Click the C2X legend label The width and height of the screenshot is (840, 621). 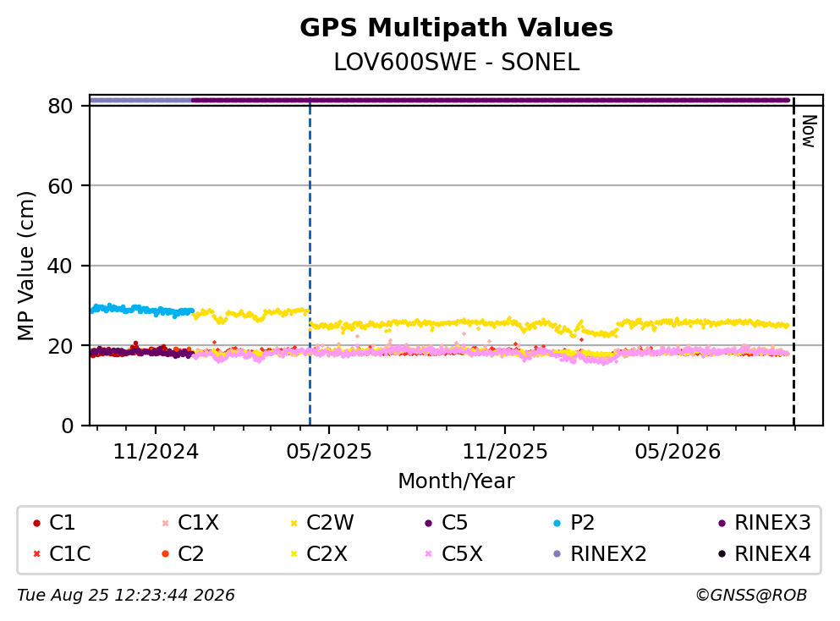pyautogui.click(x=327, y=553)
